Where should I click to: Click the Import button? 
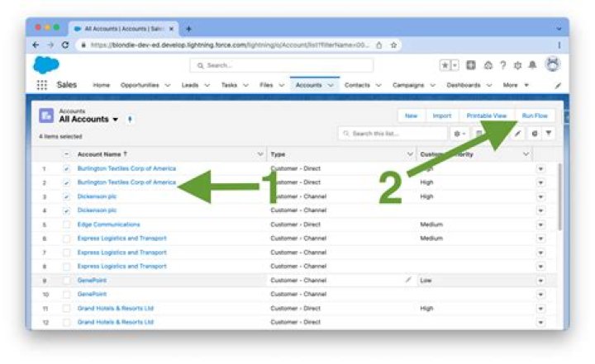tap(442, 116)
